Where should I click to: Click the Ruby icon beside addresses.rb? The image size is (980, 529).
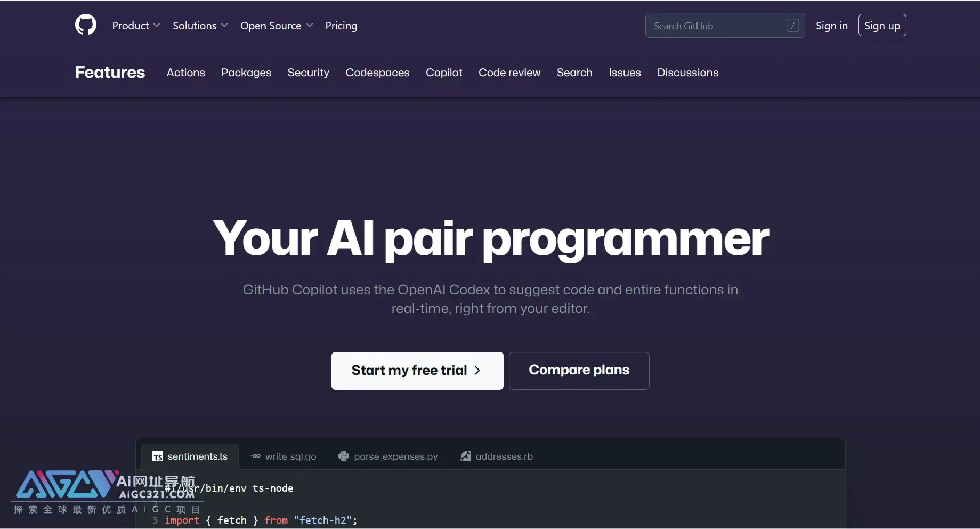pyautogui.click(x=466, y=456)
